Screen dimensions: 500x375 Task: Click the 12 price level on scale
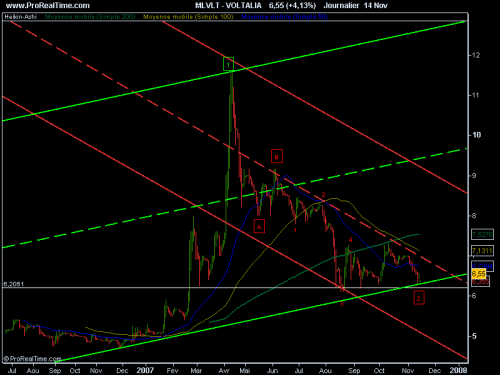coord(476,55)
